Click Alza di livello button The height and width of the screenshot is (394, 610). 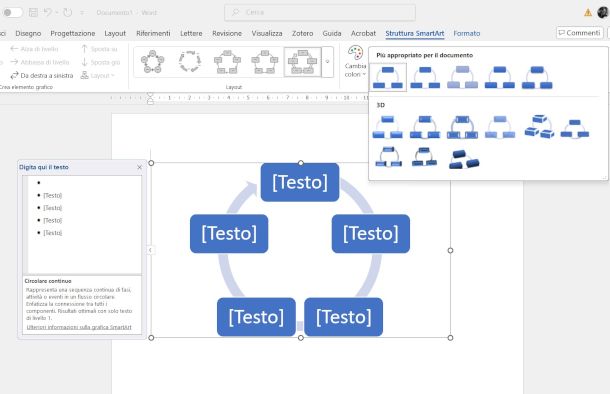pyautogui.click(x=34, y=49)
